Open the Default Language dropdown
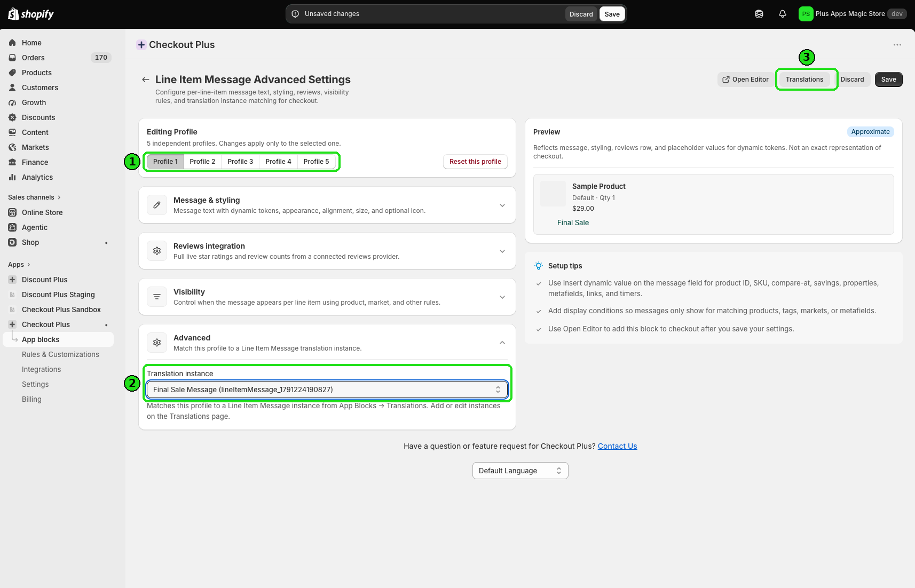This screenshot has height=588, width=915. 520,471
